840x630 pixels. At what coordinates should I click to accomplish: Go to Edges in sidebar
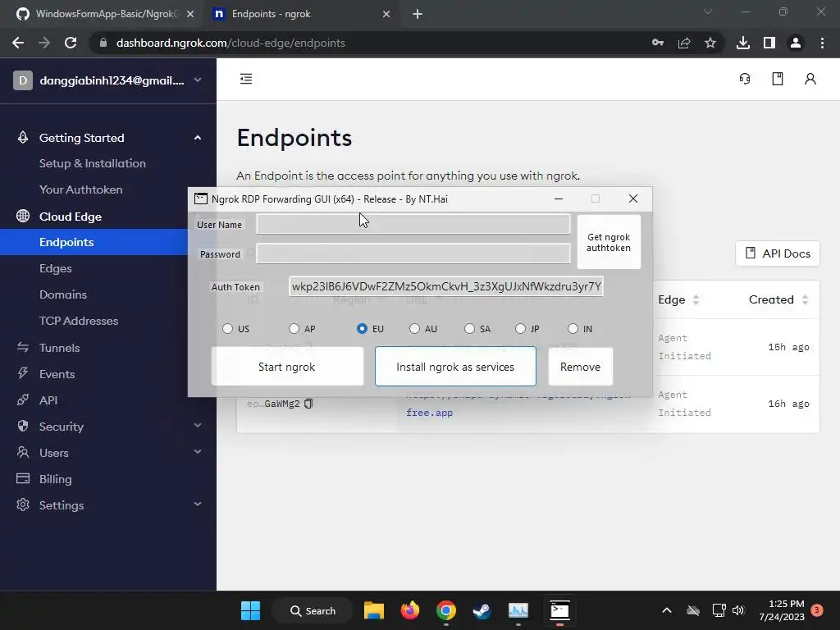pyautogui.click(x=55, y=268)
